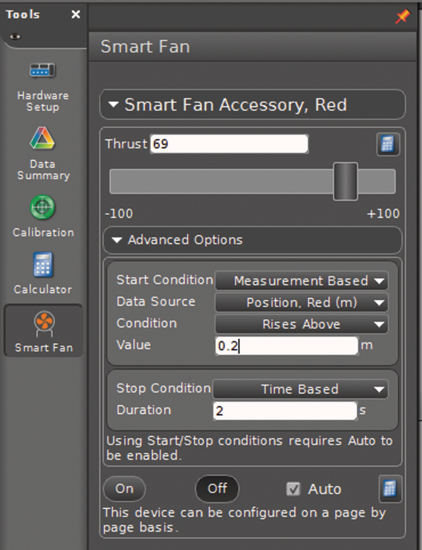This screenshot has width=422, height=550.
Task: Open Condition Rises Above dropdown
Action: coord(302,324)
